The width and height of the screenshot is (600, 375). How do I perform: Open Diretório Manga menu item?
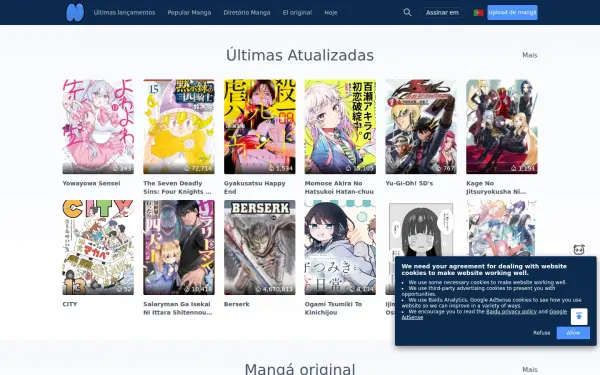[x=247, y=13]
